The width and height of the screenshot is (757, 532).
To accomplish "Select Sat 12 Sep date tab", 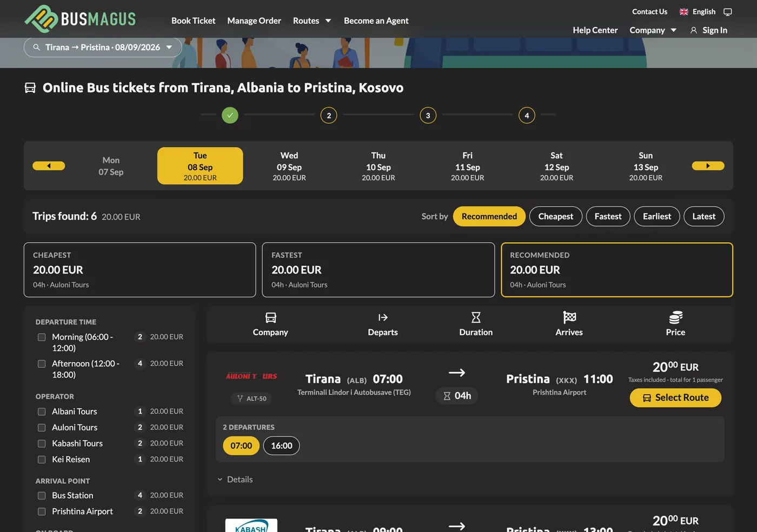I will point(556,166).
